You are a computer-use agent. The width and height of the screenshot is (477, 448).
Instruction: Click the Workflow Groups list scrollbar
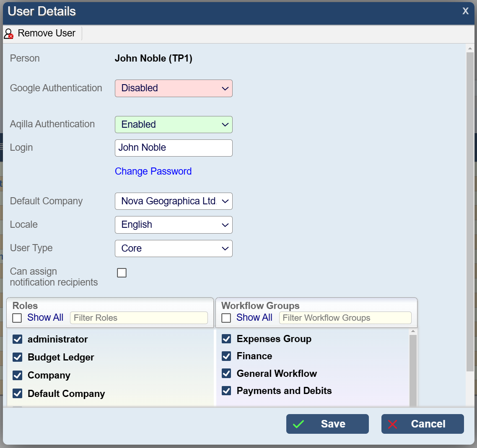(413, 368)
